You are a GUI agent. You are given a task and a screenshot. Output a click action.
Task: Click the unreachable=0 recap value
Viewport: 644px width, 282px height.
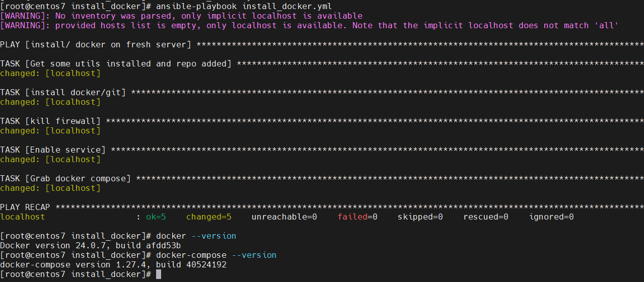pyautogui.click(x=284, y=217)
